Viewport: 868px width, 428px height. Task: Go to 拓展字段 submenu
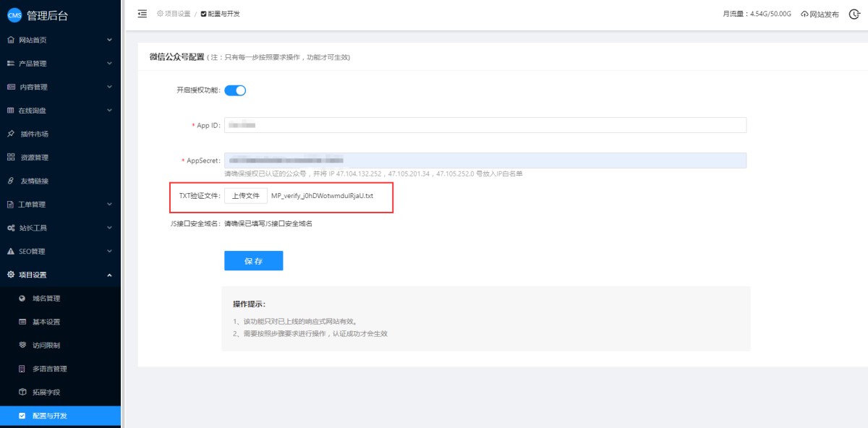click(x=60, y=392)
